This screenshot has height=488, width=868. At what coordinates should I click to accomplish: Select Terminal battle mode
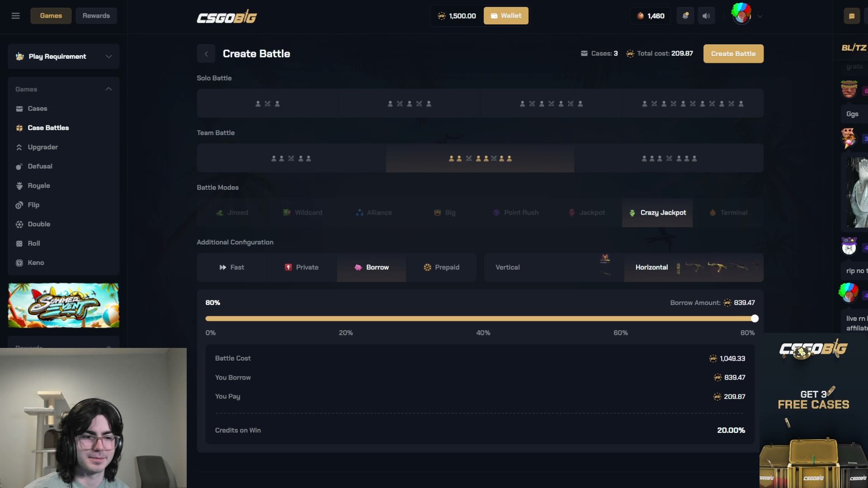click(728, 213)
